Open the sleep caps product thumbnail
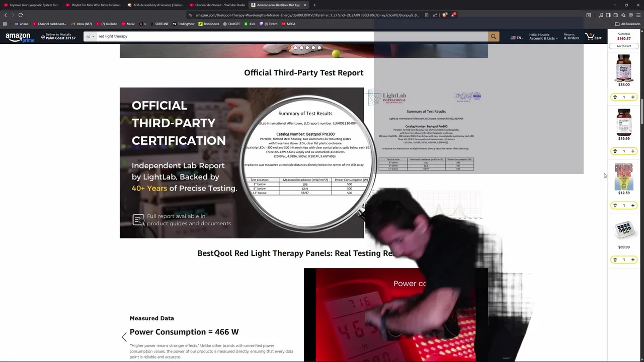Viewport: 644px width, 362px height. [x=624, y=68]
